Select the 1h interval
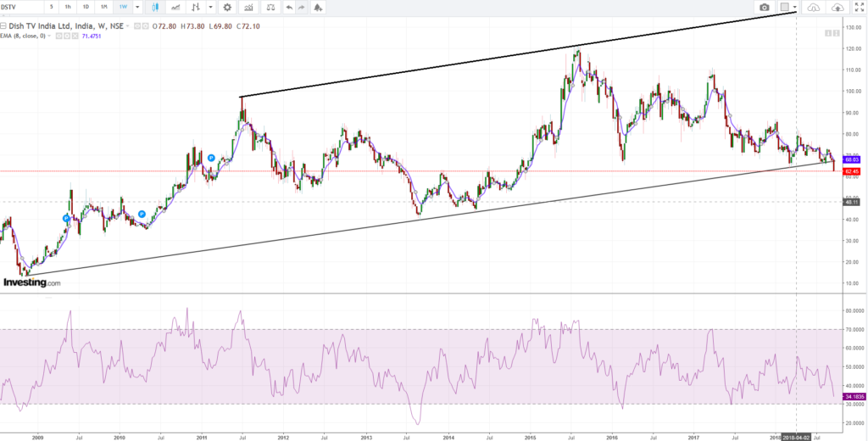Image resolution: width=868 pixels, height=441 pixels. [68, 7]
